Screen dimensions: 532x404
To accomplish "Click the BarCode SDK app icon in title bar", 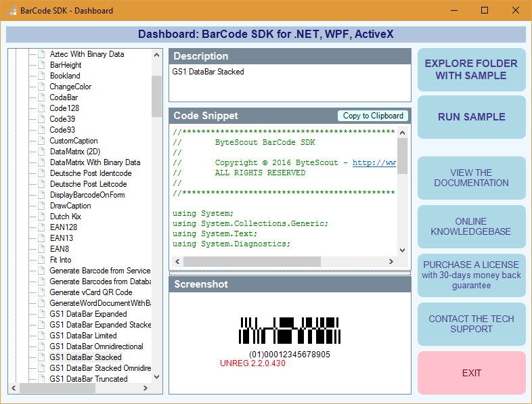I will click(12, 11).
